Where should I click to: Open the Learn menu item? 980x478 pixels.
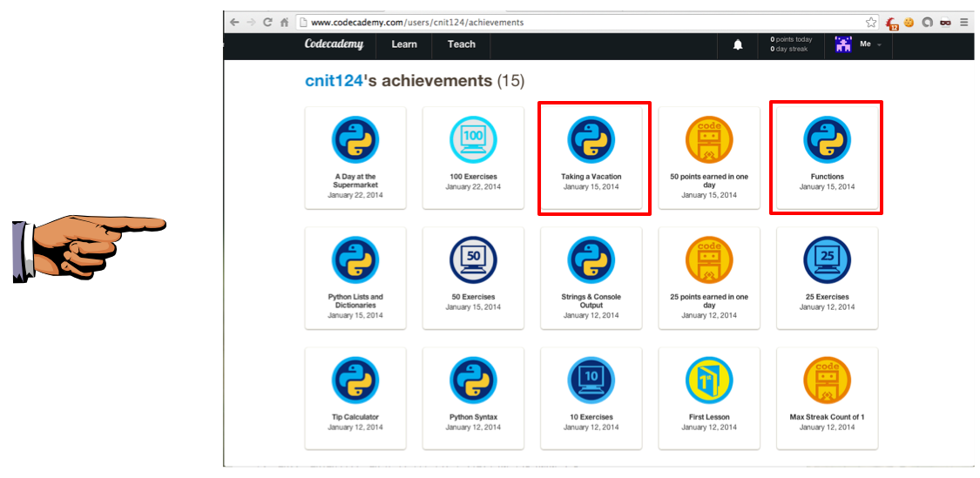(403, 44)
